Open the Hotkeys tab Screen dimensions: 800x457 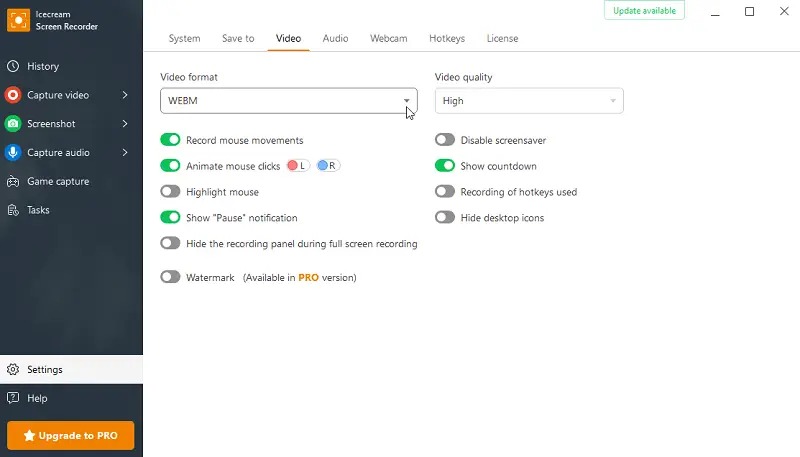coord(447,38)
